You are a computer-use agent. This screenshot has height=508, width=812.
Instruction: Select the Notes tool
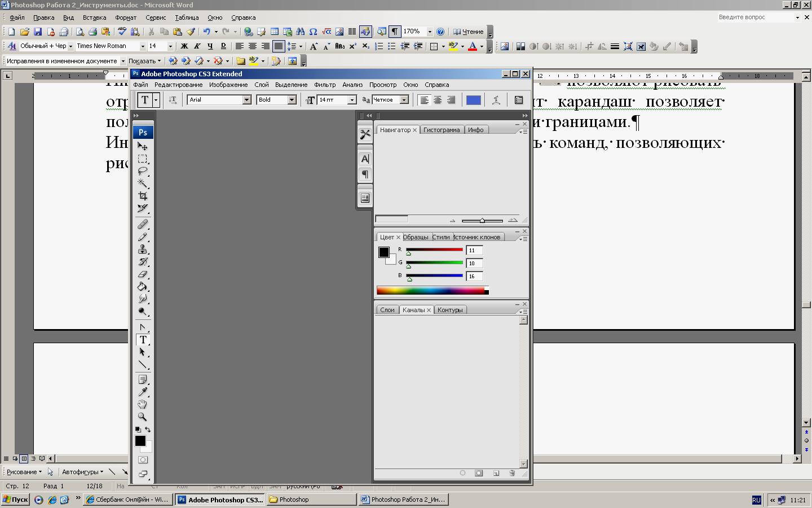point(143,380)
